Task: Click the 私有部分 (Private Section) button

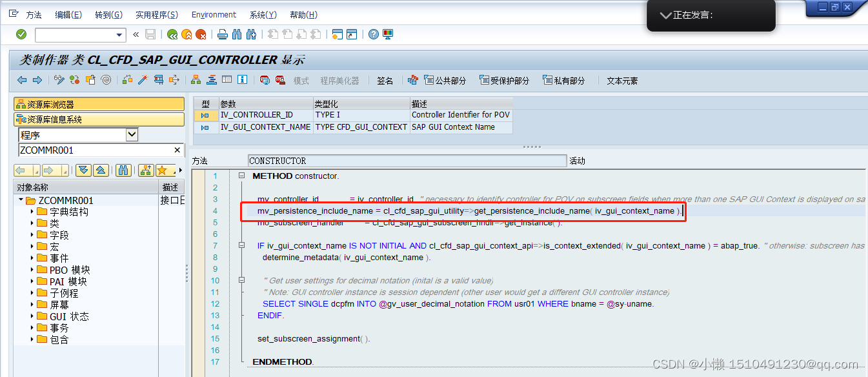Action: tap(564, 81)
